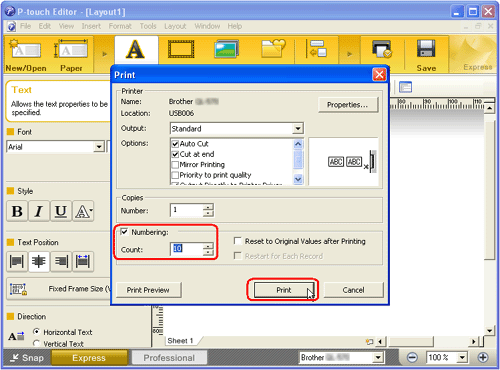The width and height of the screenshot is (500, 370).
Task: Center the text position
Action: click(39, 261)
